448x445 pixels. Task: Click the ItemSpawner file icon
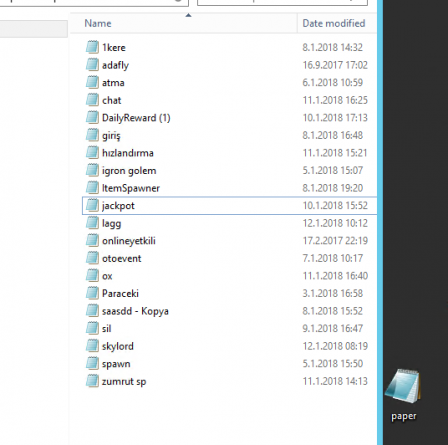(92, 188)
